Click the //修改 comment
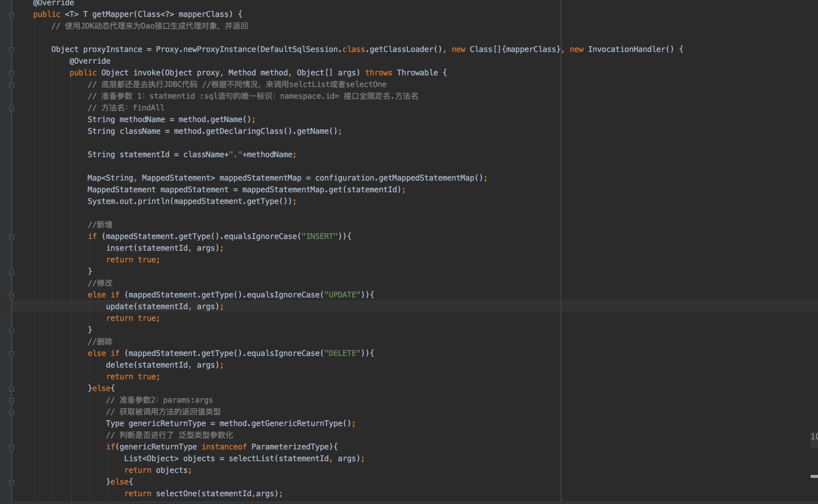Screen dimensions: 818x504 click(100, 283)
